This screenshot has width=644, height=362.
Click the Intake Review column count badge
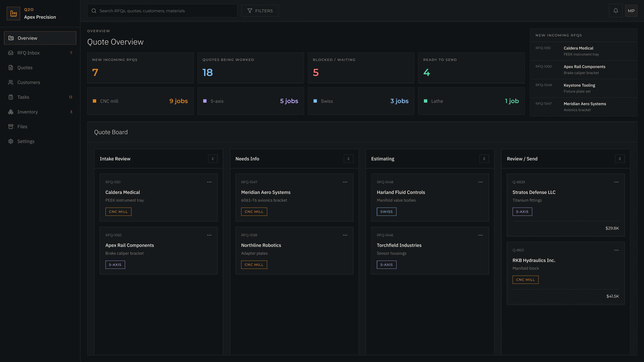pyautogui.click(x=213, y=159)
